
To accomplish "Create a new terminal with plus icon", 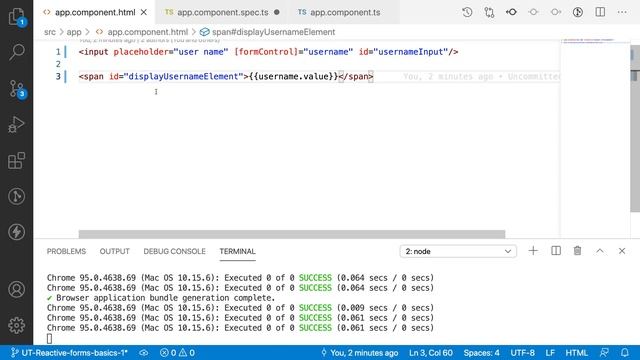I will [533, 251].
